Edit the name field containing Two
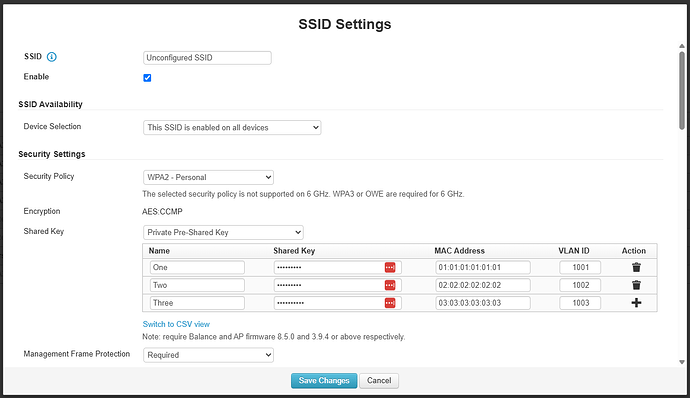The width and height of the screenshot is (690, 398). (197, 285)
